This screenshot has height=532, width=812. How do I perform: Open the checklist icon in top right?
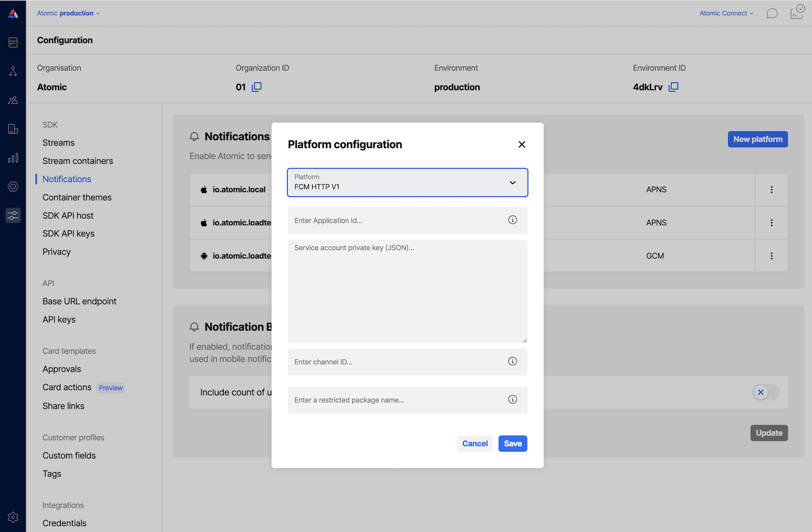797,12
